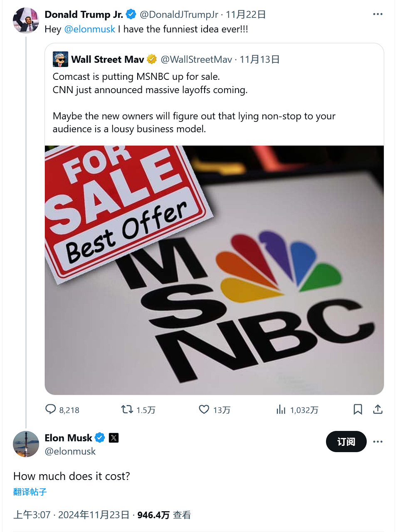Click the @elonmusk mention link
400x532 pixels.
pyautogui.click(x=89, y=29)
